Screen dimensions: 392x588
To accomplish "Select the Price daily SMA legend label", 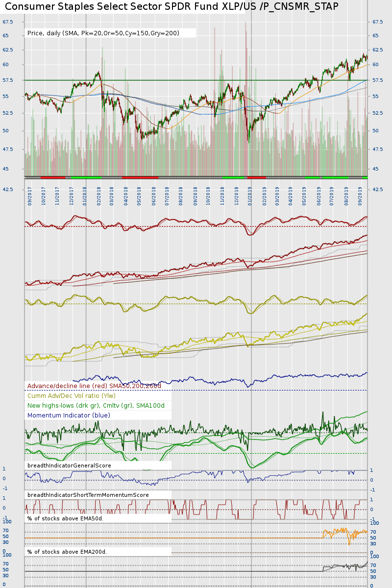I will (103, 33).
